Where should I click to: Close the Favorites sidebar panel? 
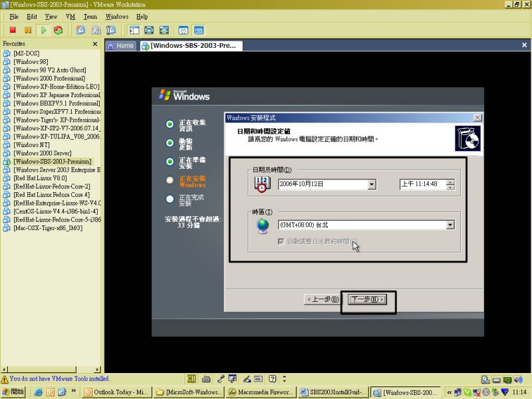[x=95, y=44]
